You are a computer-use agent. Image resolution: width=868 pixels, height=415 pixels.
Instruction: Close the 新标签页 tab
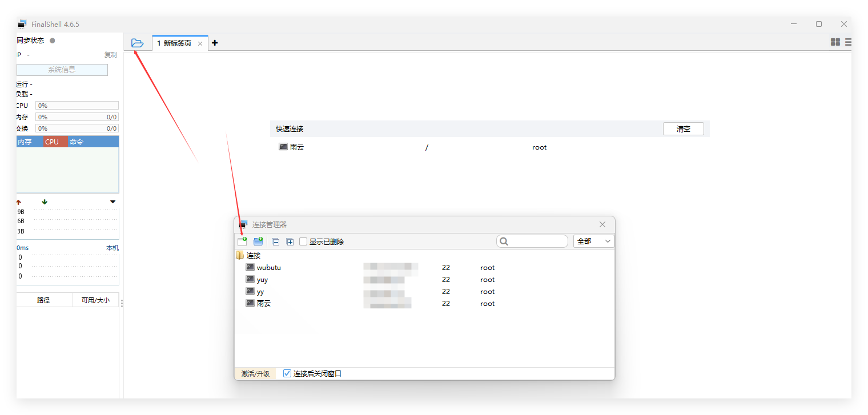point(200,43)
